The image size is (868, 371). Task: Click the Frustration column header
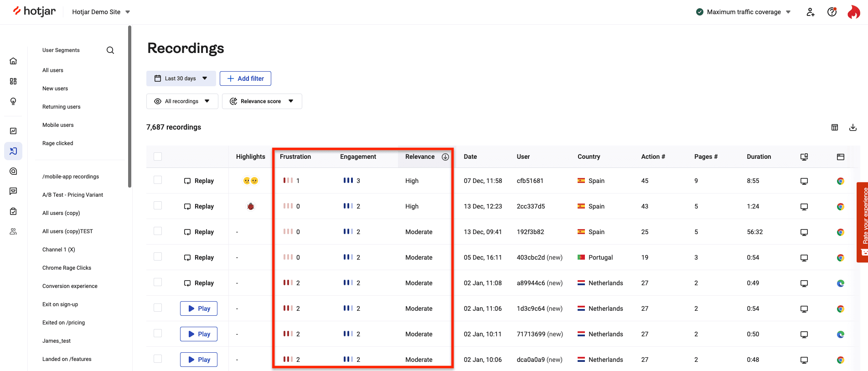(295, 157)
